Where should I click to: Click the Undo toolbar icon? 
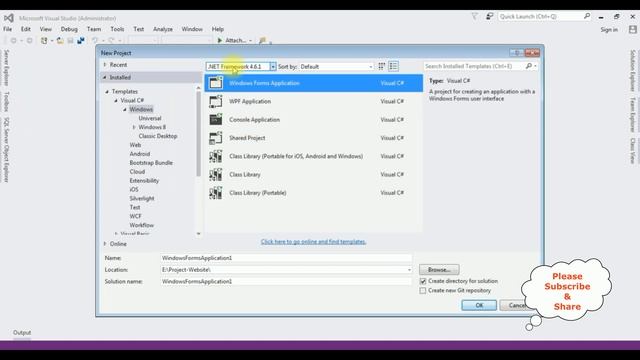[95, 40]
